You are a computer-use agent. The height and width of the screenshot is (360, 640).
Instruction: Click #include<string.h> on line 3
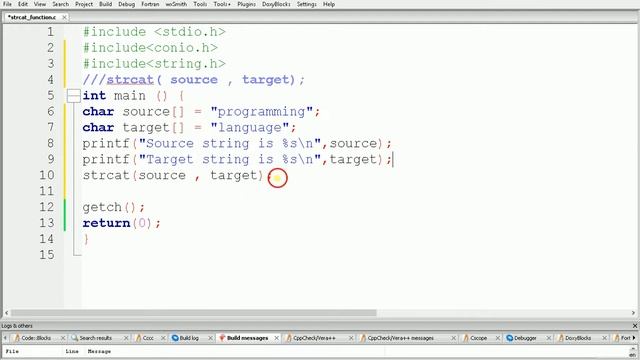[x=154, y=64]
